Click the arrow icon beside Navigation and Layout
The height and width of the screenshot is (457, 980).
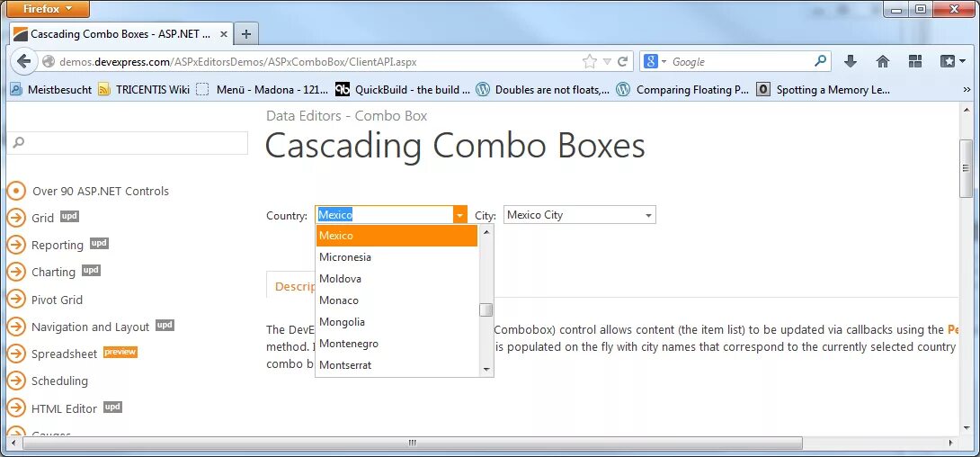coord(16,327)
